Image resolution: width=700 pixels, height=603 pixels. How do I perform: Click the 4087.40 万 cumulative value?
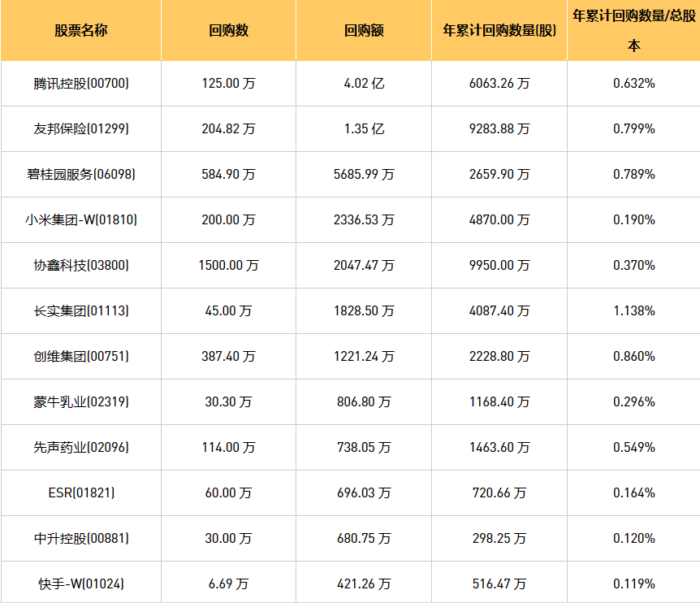(x=499, y=311)
